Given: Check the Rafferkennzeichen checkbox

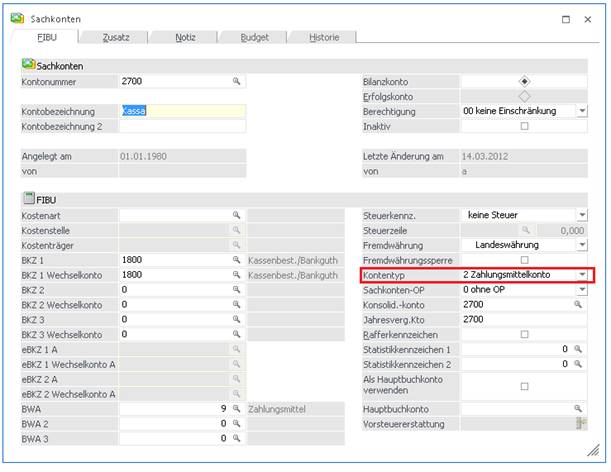Looking at the screenshot, I should click(x=524, y=334).
